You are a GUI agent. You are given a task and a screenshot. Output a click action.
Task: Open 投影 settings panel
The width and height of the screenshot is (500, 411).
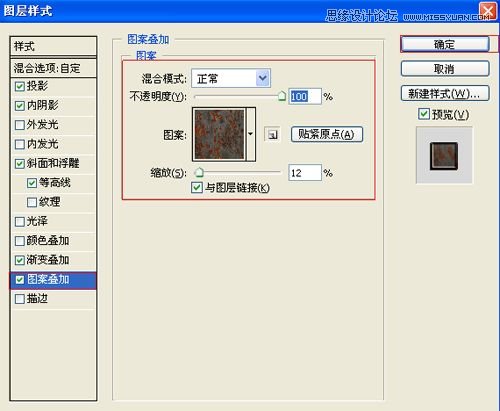click(x=37, y=86)
